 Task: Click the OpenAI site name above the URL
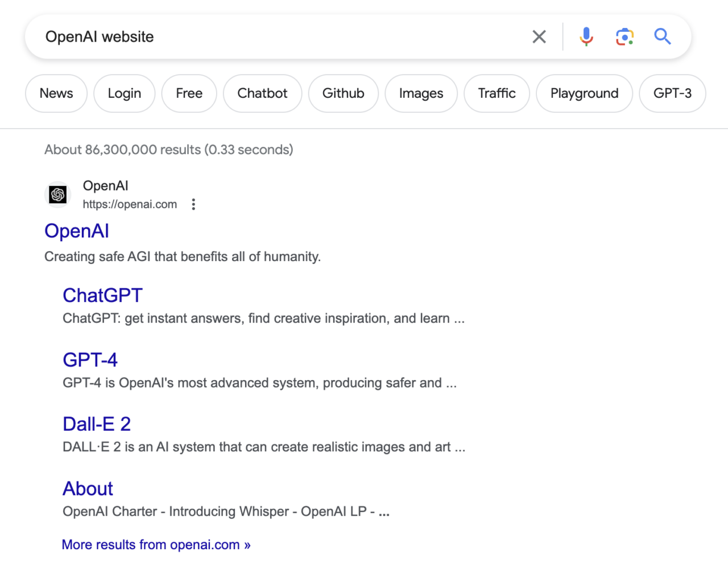[x=105, y=186]
